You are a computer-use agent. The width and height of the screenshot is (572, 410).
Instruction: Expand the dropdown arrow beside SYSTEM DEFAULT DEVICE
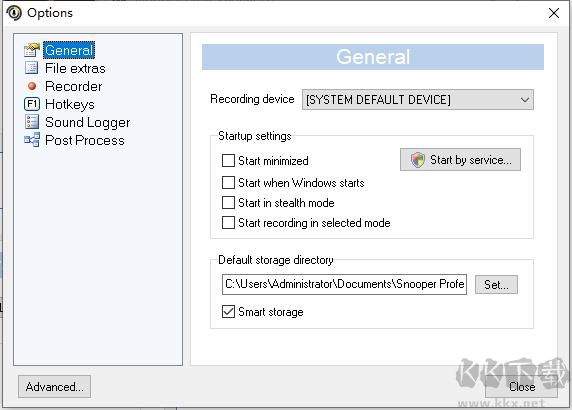[525, 100]
